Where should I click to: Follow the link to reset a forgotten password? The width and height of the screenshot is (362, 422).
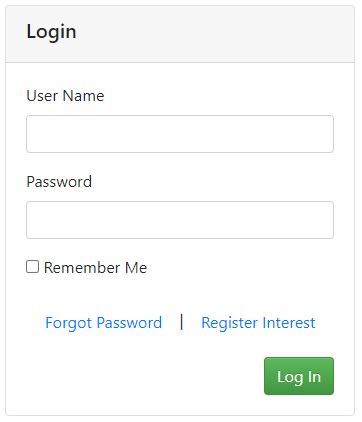[x=104, y=323]
